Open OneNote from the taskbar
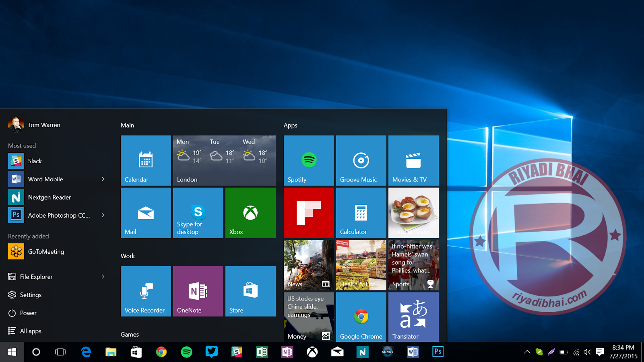Image resolution: width=644 pixels, height=362 pixels. pos(287,352)
